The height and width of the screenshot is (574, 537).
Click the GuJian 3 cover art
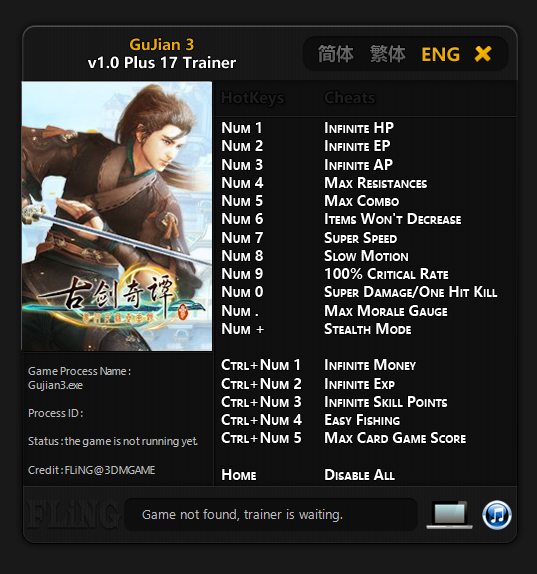coord(117,216)
